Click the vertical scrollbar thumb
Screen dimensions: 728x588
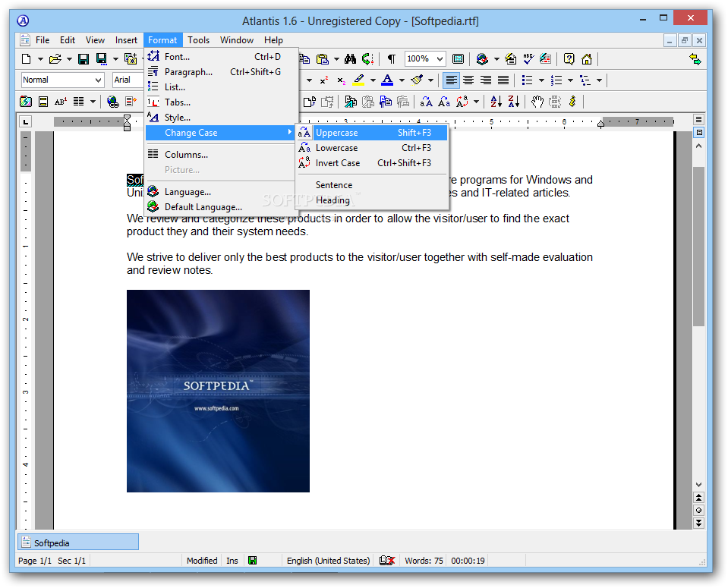coord(698,246)
